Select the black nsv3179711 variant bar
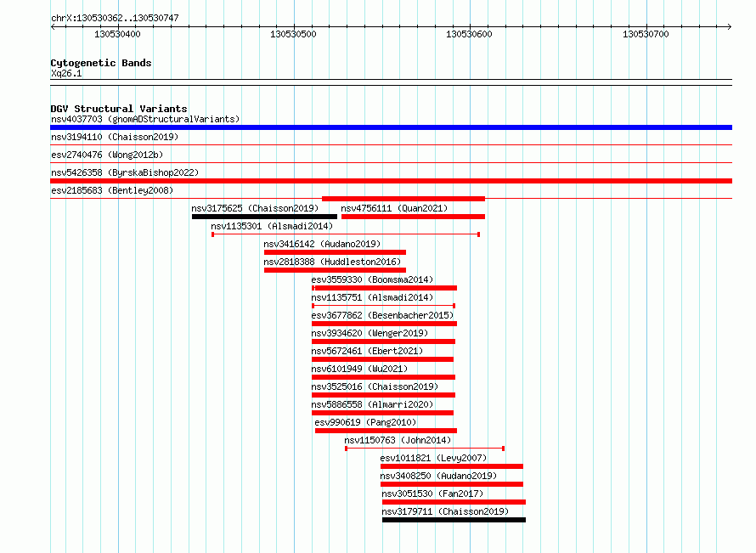This screenshot has height=553, width=756. pos(454,520)
